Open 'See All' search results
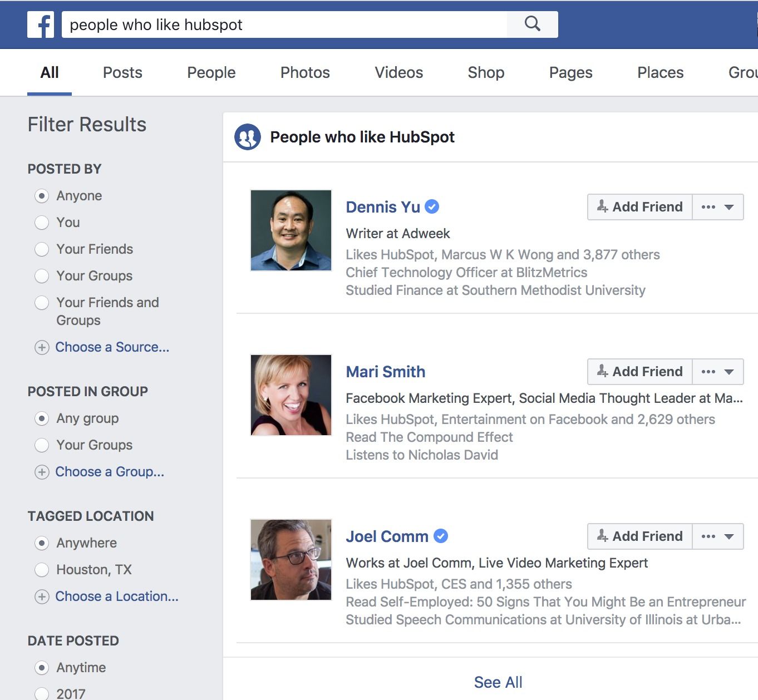Screen dimensions: 758x700 pos(498,682)
